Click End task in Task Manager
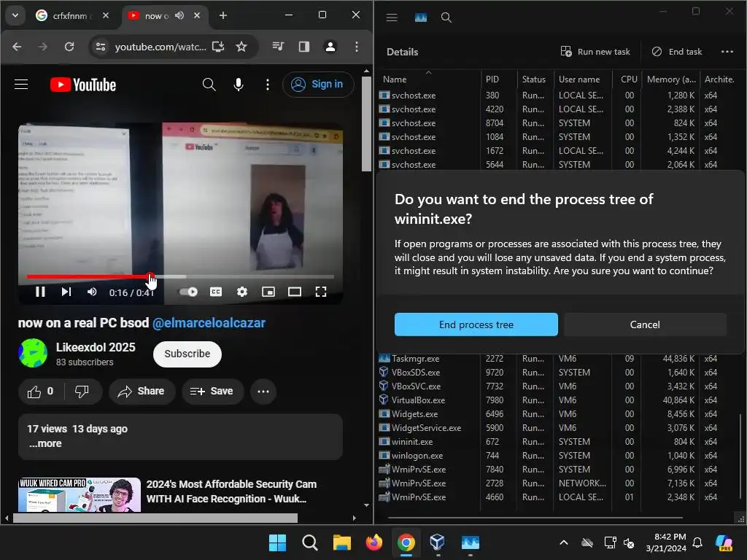Image resolution: width=747 pixels, height=560 pixels. [x=676, y=52]
